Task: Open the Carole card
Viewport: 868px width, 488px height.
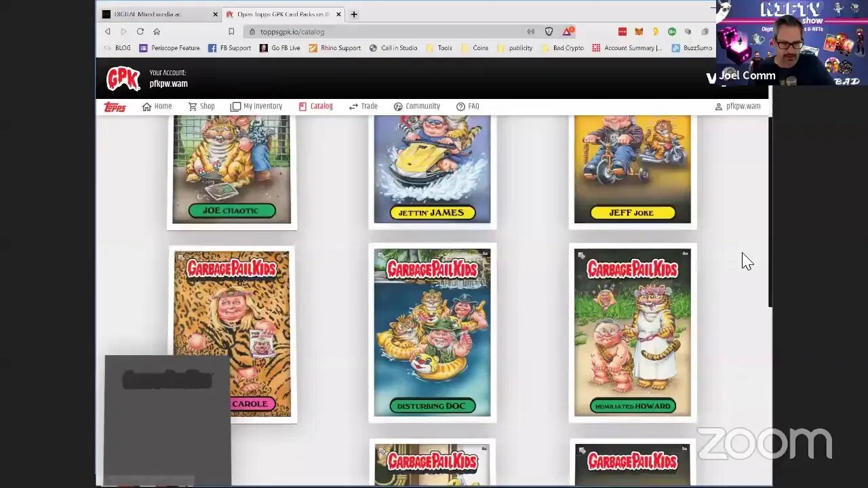Action: pyautogui.click(x=232, y=334)
